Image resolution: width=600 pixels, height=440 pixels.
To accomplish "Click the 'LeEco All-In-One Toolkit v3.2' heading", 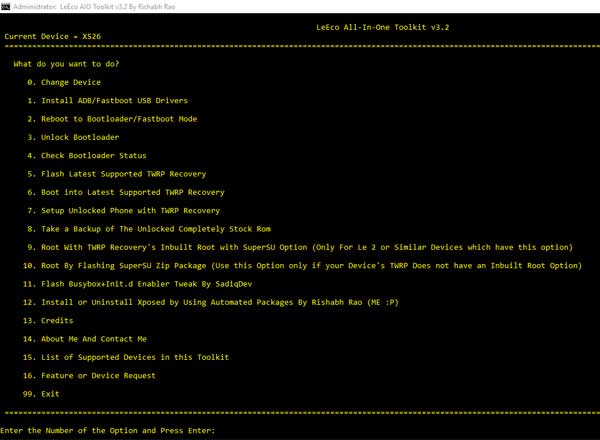I will pos(382,27).
